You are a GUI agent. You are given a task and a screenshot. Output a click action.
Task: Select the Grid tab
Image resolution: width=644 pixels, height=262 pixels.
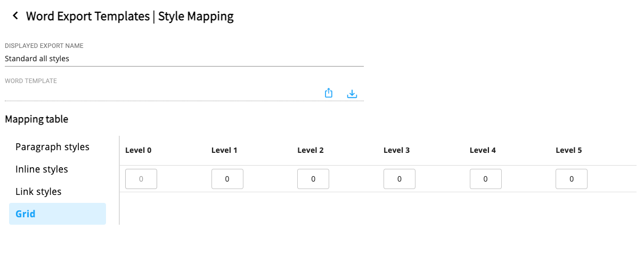click(x=58, y=214)
